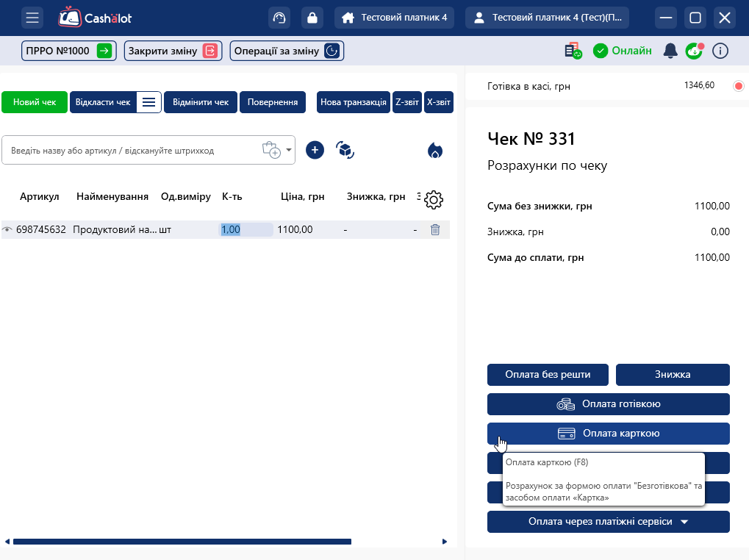
Task: Click the green 'Новий чек' button
Action: [35, 102]
